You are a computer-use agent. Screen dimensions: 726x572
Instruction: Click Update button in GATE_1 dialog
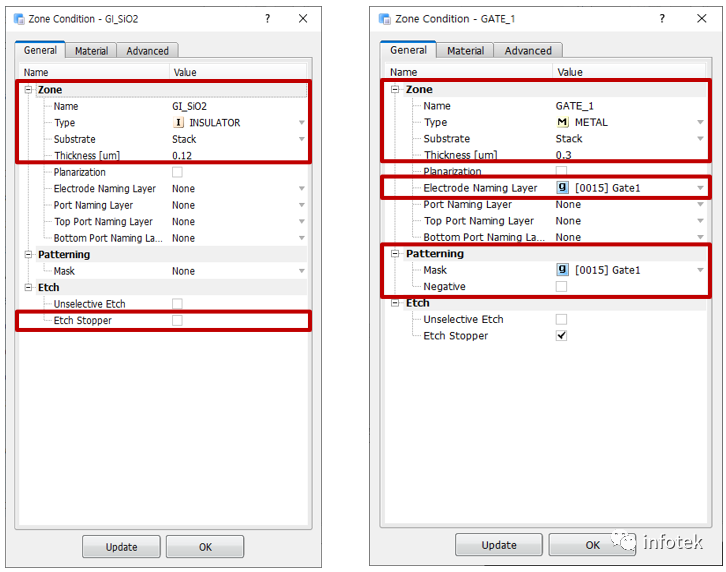tap(499, 545)
